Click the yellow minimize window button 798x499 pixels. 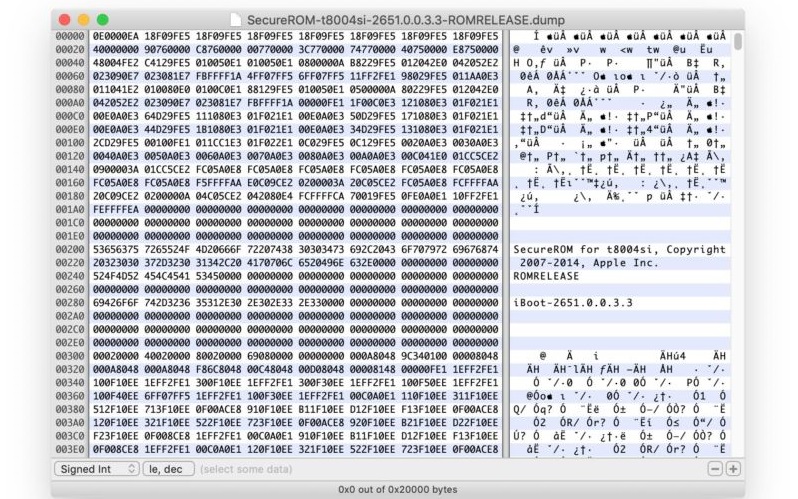83,20
